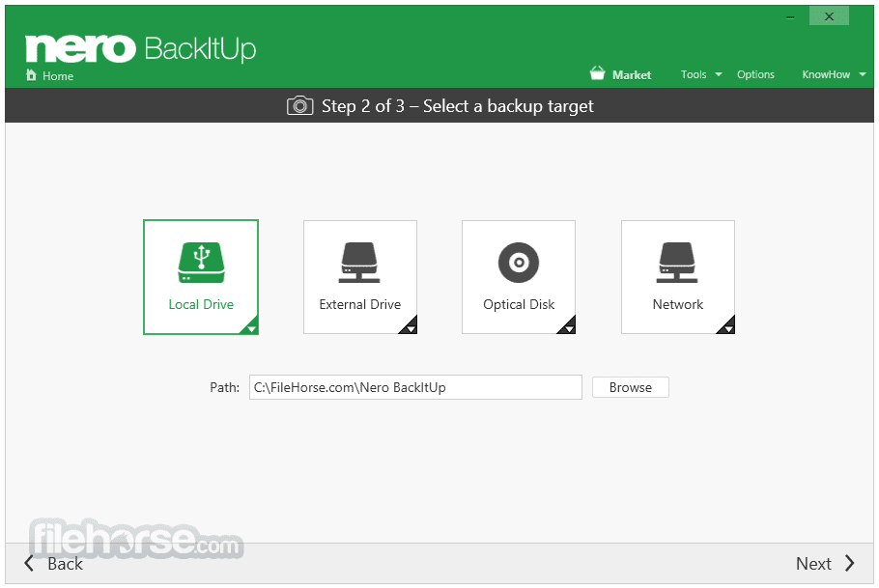Open the KnowHow dropdown arrow
This screenshot has width=879, height=588.
pyautogui.click(x=863, y=74)
